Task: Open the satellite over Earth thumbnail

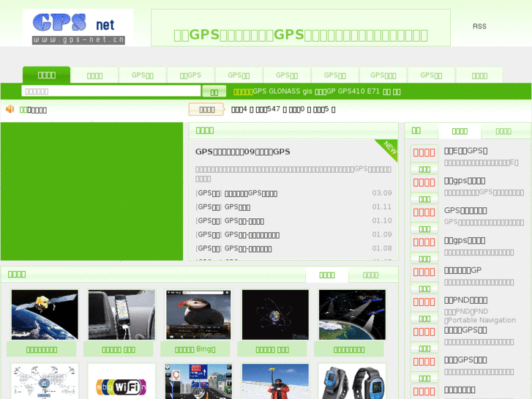Action: (x=45, y=315)
